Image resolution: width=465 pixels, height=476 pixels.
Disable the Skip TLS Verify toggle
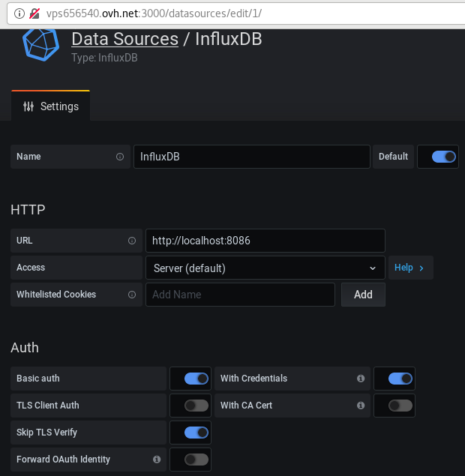pos(196,433)
